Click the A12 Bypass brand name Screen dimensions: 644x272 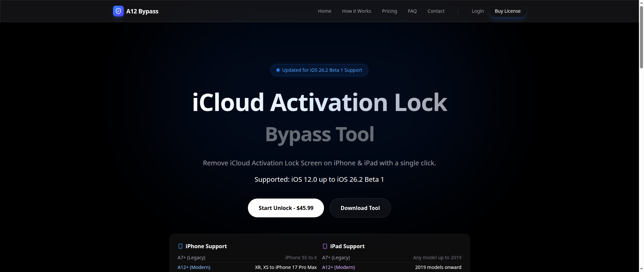click(142, 11)
